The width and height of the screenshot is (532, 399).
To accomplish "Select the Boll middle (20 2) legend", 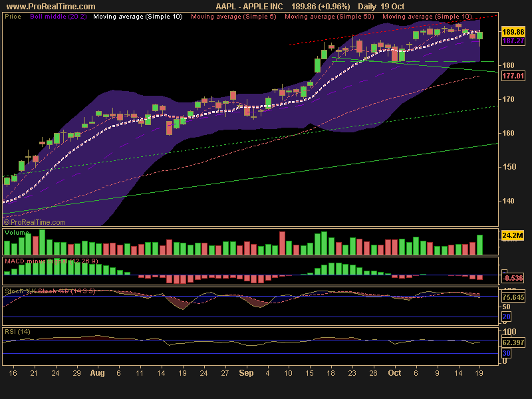I will point(59,16).
